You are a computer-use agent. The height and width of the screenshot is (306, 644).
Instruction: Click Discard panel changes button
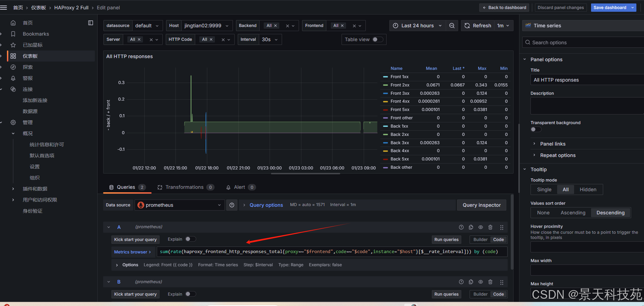click(561, 8)
